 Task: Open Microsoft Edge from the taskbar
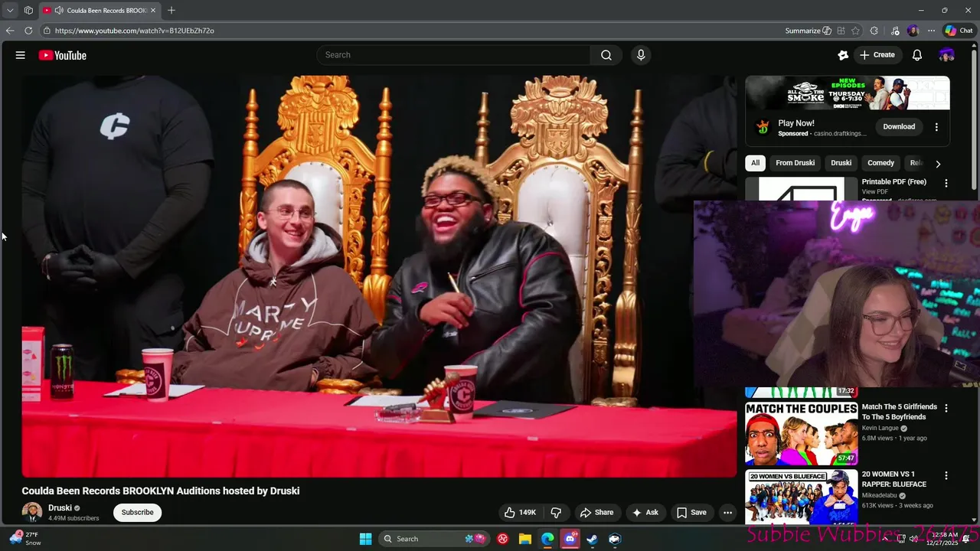pyautogui.click(x=547, y=539)
